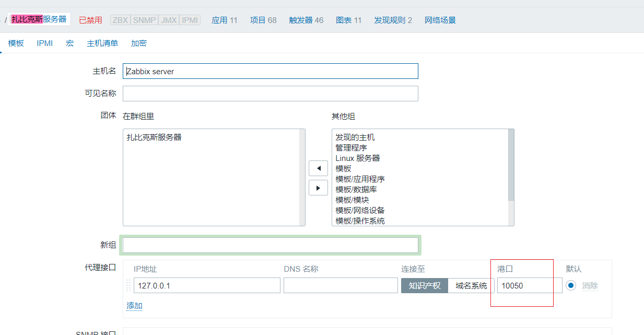Switch to the 宏 tab

click(69, 43)
